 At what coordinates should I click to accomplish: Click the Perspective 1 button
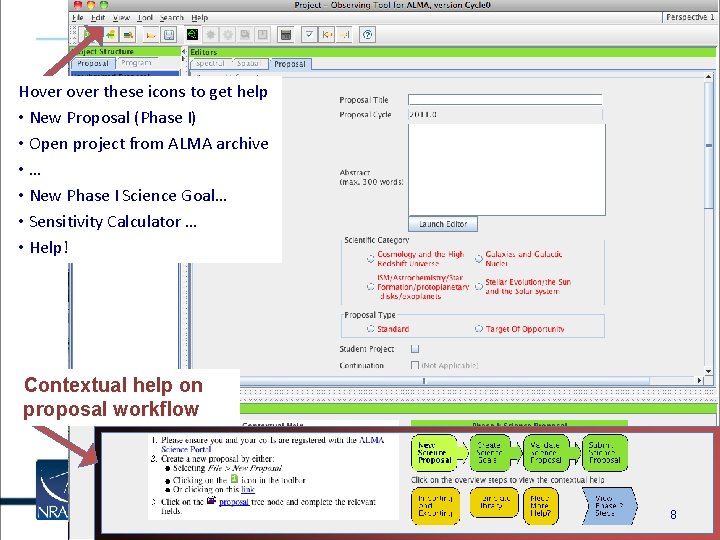coord(690,17)
